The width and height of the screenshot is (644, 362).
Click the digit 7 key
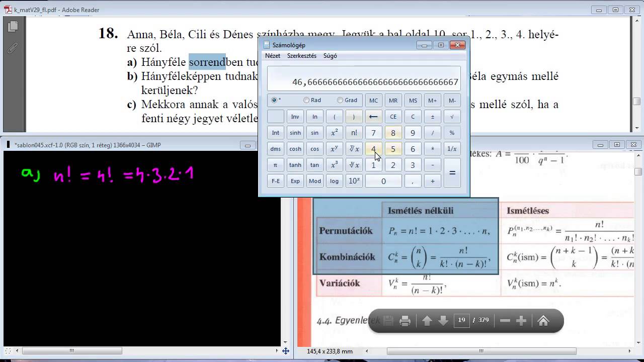coord(373,133)
